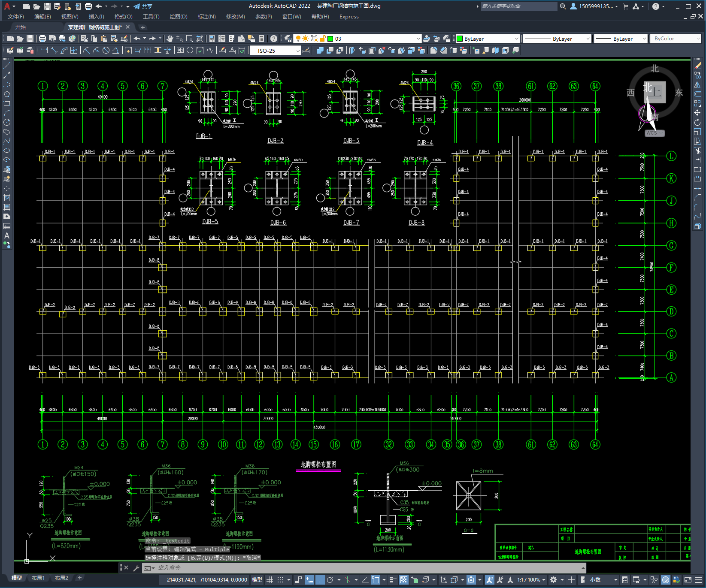Open the 绘图(D) menu
Screen dimensions: 706x588
click(179, 17)
